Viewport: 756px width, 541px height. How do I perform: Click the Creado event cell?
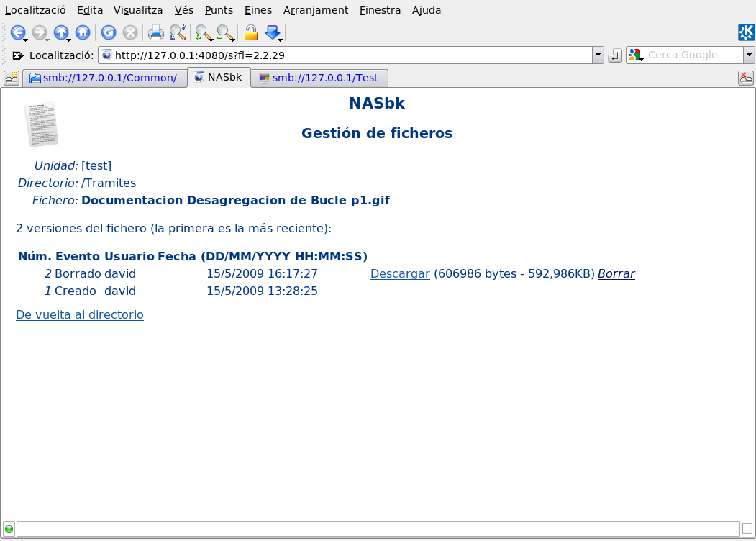pyautogui.click(x=76, y=291)
